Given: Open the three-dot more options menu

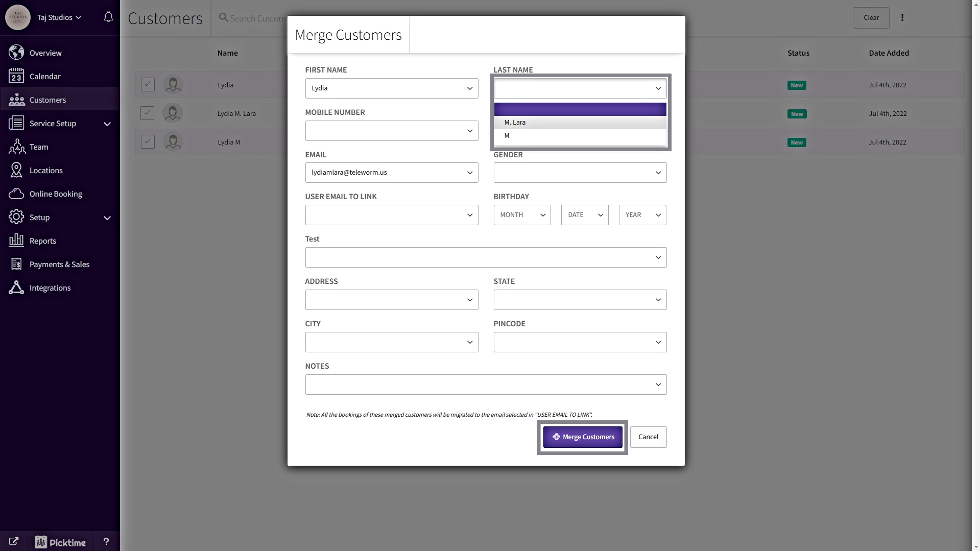Looking at the screenshot, I should (902, 18).
